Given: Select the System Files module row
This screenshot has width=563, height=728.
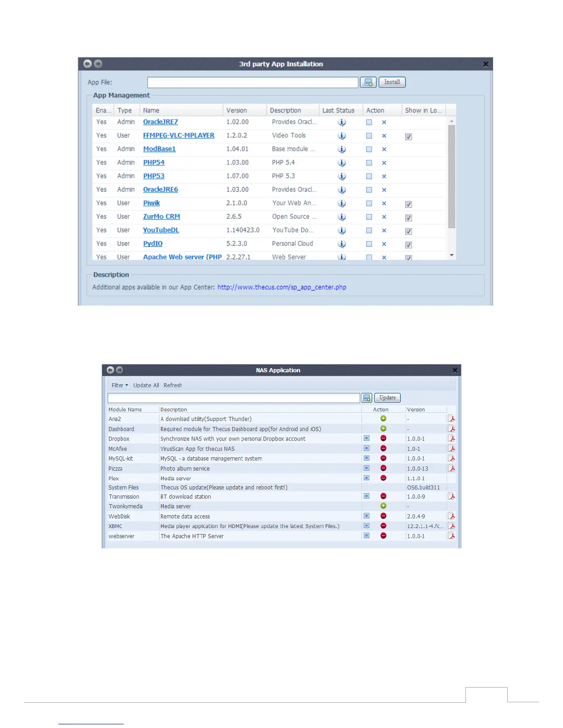Looking at the screenshot, I should [281, 487].
